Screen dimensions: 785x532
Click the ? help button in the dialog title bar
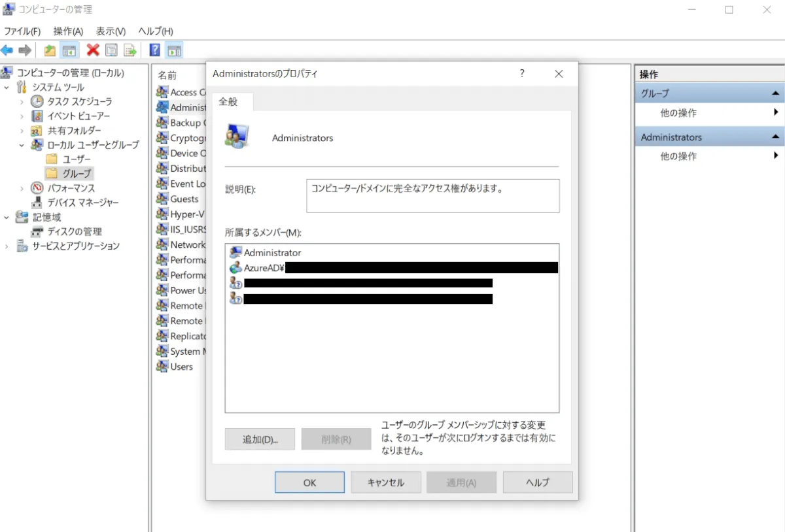tap(522, 74)
